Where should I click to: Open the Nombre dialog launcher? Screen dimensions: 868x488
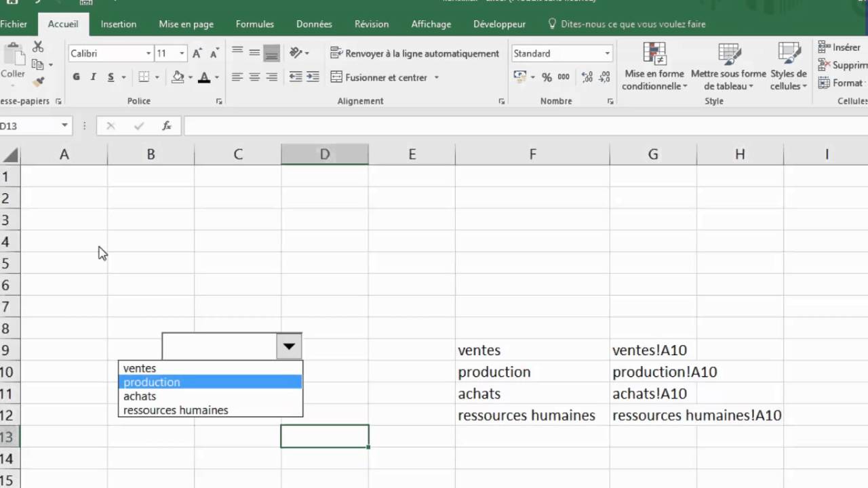(611, 101)
